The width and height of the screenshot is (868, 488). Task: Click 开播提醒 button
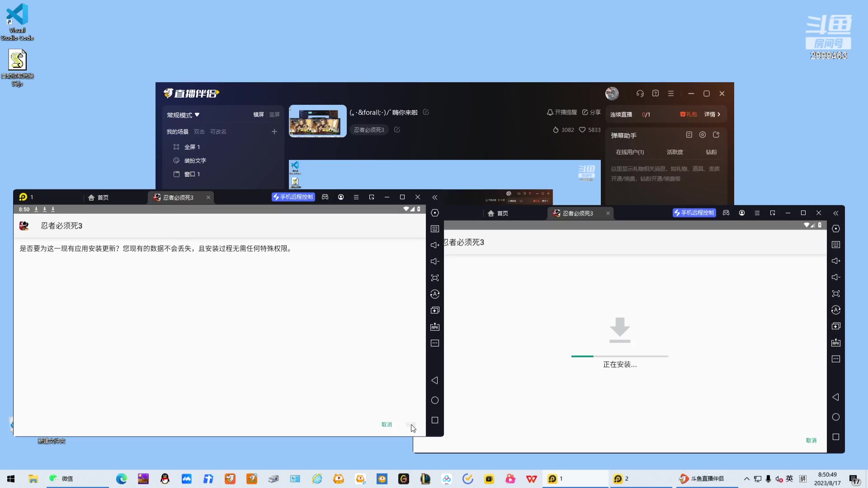point(562,112)
